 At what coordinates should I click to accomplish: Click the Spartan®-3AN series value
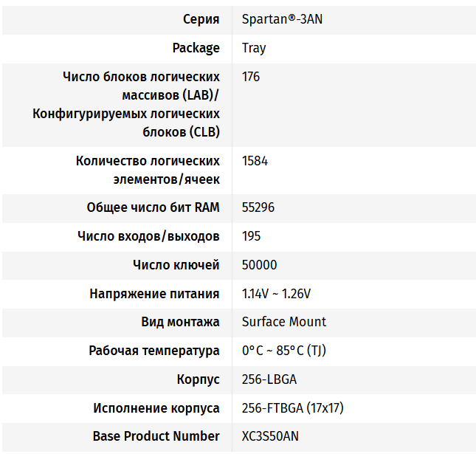tap(282, 19)
